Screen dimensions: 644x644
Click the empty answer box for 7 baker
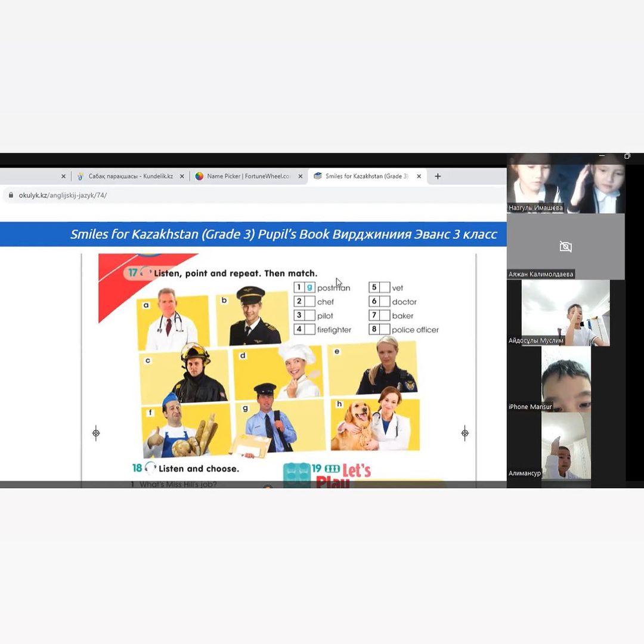tap(385, 315)
